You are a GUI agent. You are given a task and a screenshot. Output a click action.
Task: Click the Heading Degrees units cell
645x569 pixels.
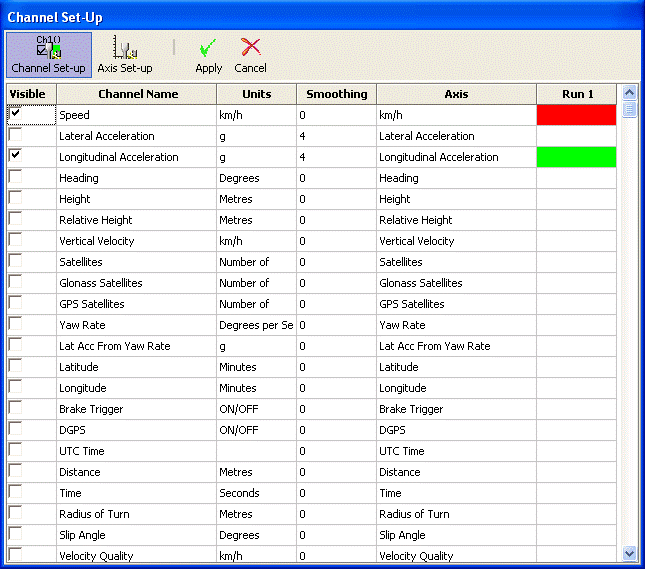coord(256,178)
